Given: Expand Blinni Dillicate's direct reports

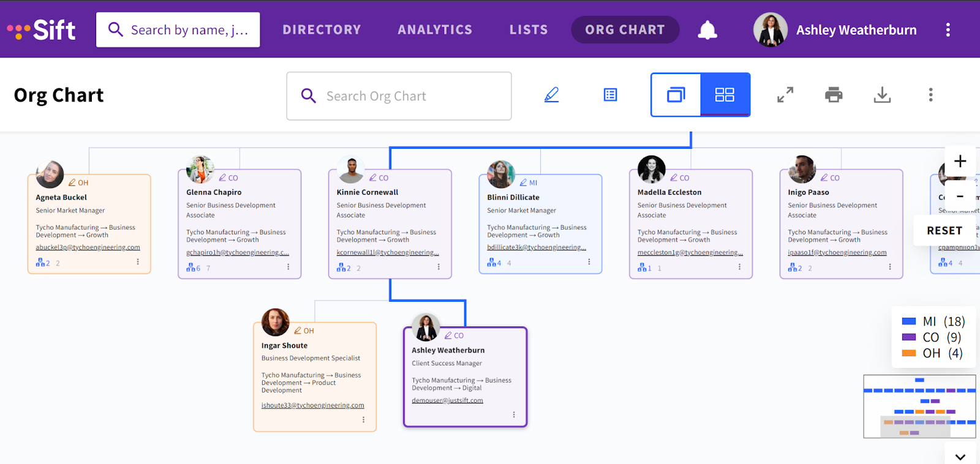Looking at the screenshot, I should pyautogui.click(x=494, y=263).
